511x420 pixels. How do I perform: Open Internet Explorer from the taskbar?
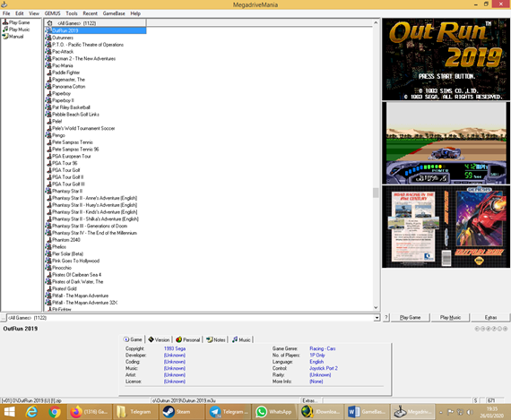31,412
